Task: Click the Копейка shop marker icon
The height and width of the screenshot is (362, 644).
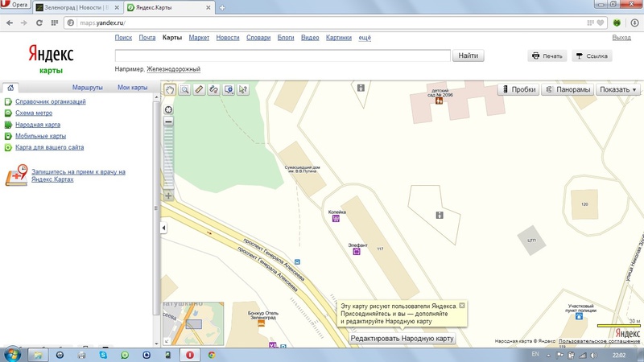Action: click(336, 219)
